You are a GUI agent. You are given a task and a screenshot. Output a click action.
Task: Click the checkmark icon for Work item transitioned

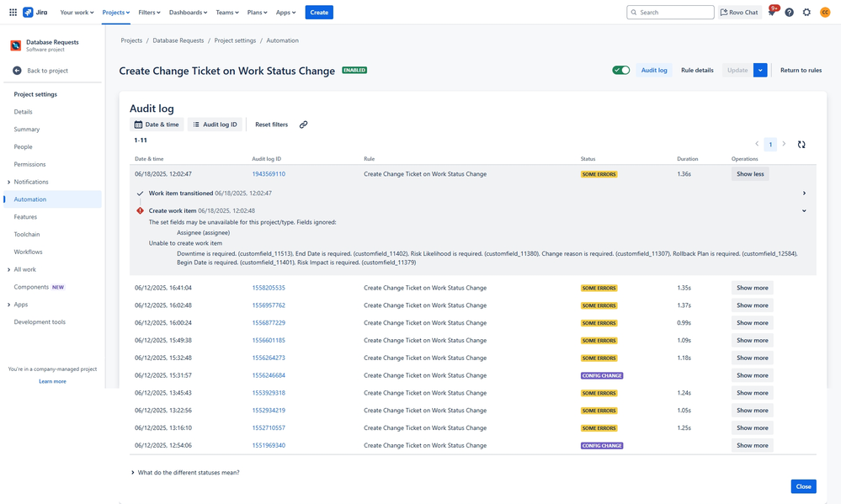140,193
